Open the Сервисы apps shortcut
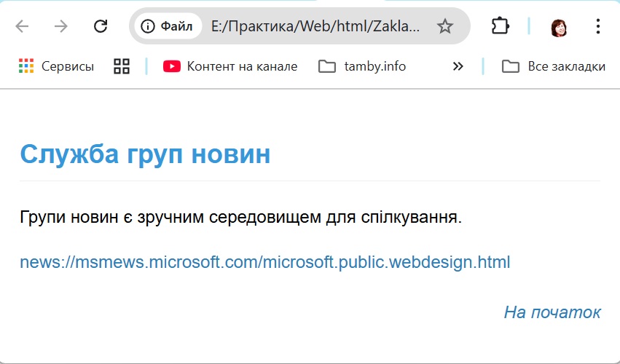The height and width of the screenshot is (364, 620). 57,66
